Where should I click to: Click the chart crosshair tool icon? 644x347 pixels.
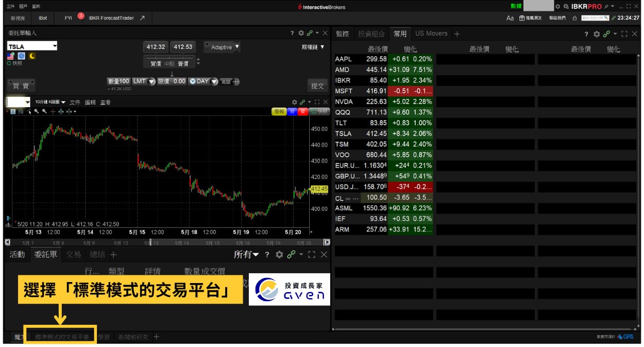pyautogui.click(x=53, y=111)
